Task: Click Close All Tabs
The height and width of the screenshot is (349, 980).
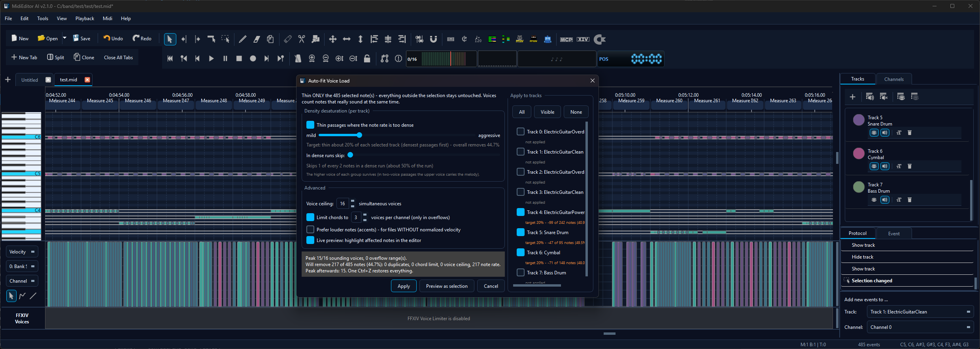Action: click(x=118, y=57)
